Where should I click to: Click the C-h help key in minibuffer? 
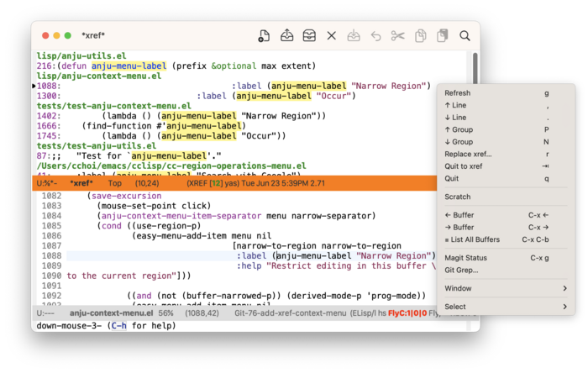tap(119, 326)
